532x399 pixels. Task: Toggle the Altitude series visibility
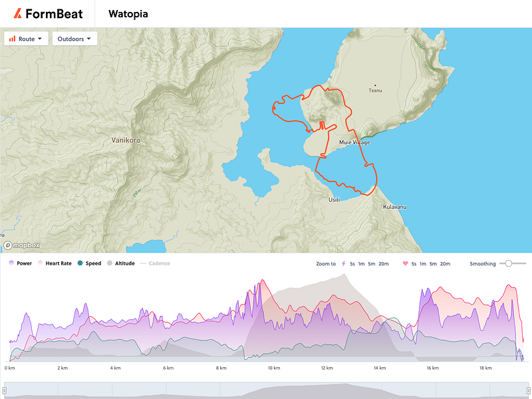(x=121, y=263)
